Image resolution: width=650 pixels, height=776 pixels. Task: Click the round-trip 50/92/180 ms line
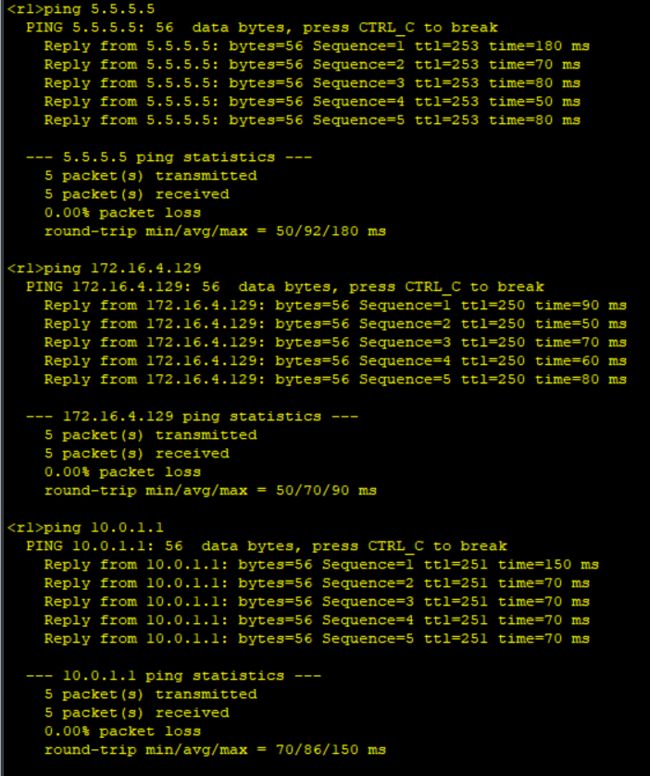click(x=215, y=231)
